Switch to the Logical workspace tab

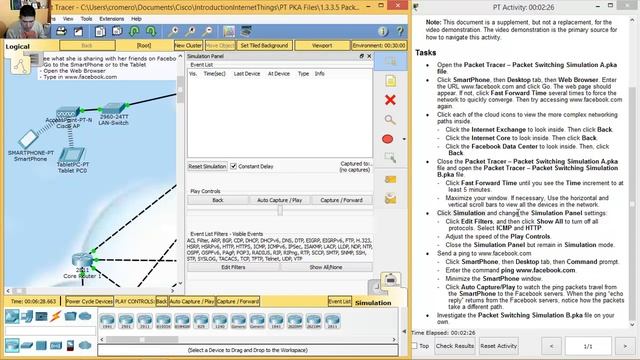18,47
